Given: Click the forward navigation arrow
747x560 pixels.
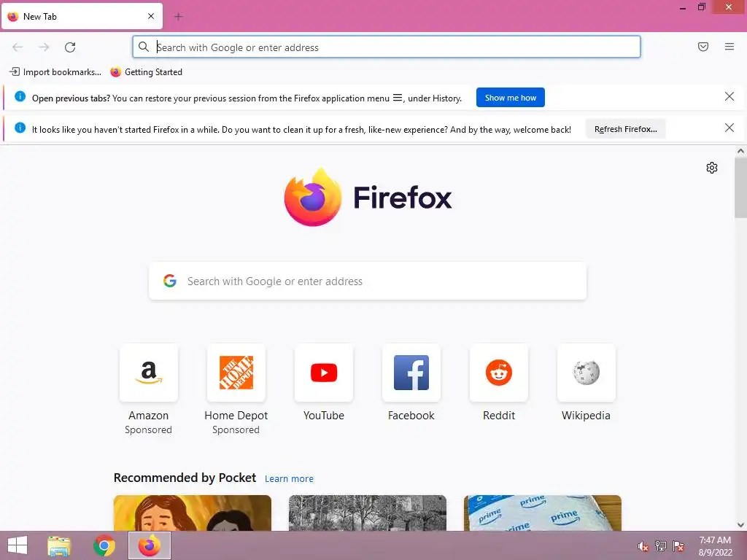Looking at the screenshot, I should point(44,47).
